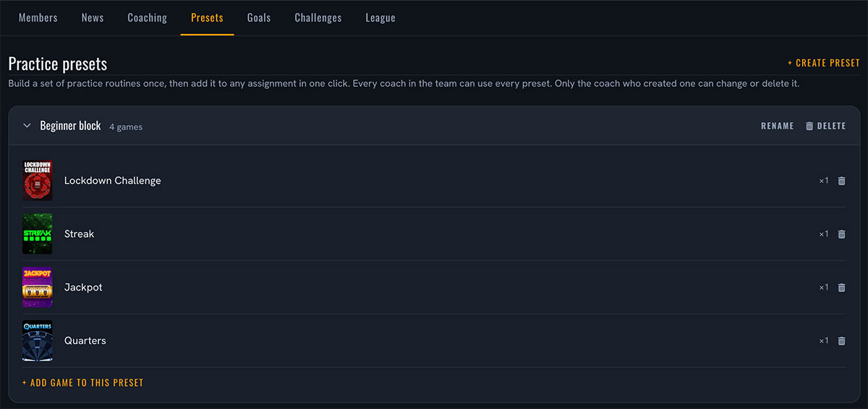
Task: Click the trash icon beside Jackpot
Action: pos(841,288)
